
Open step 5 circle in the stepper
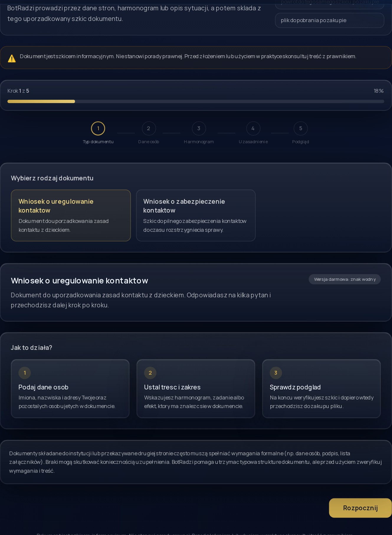[x=301, y=128]
